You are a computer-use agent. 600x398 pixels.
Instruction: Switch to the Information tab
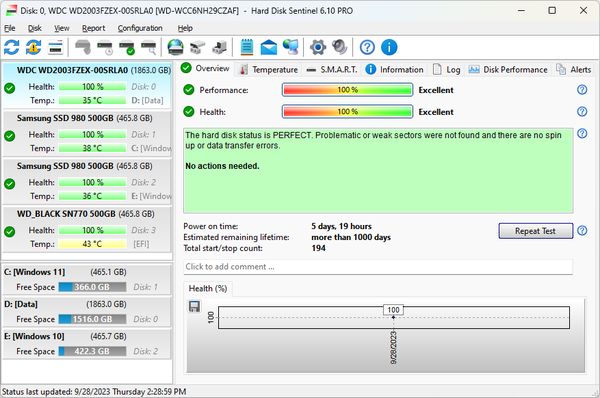click(395, 70)
